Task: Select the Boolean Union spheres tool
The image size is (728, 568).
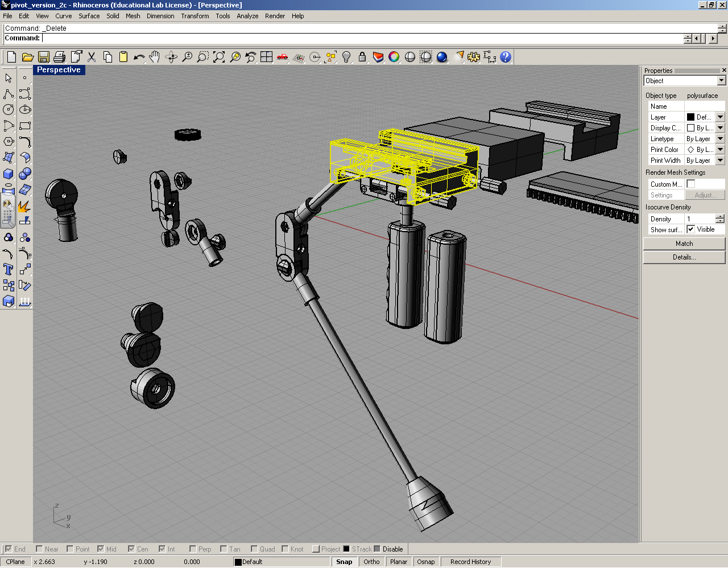Action: (x=24, y=174)
